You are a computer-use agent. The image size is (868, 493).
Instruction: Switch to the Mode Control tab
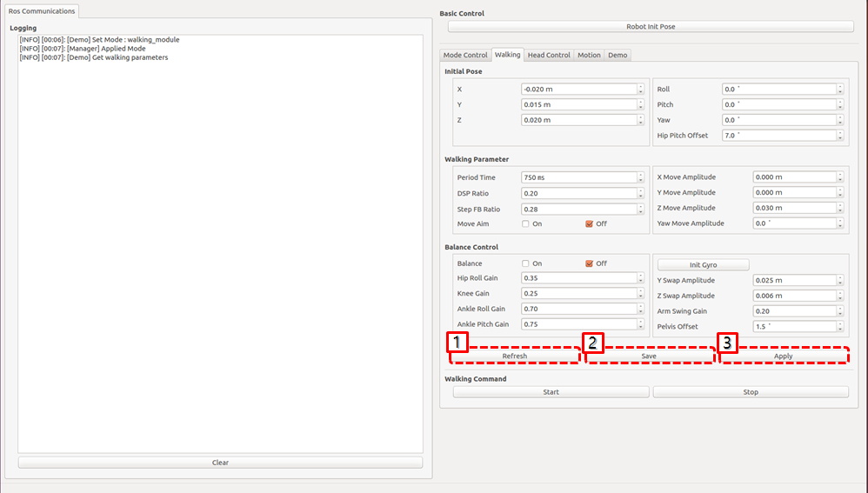coord(465,55)
